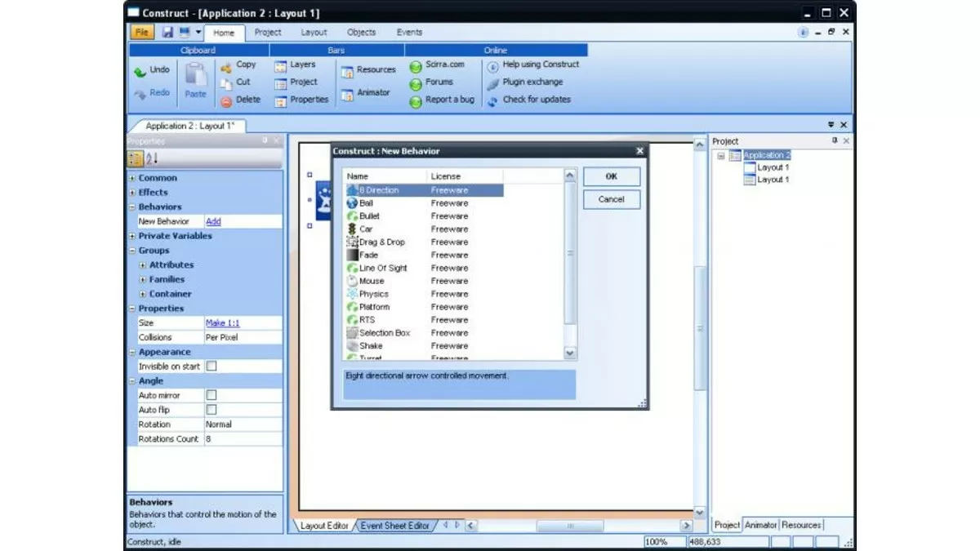Click the Paste clipboard icon

(195, 75)
